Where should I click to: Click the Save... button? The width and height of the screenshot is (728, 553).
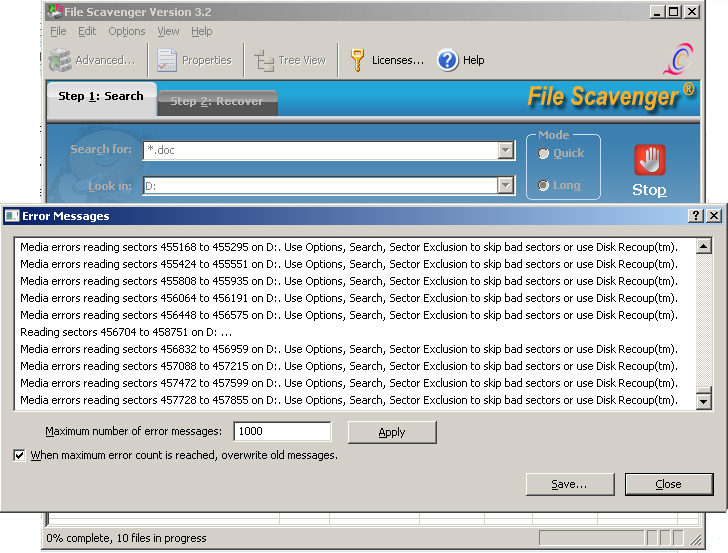[x=570, y=484]
